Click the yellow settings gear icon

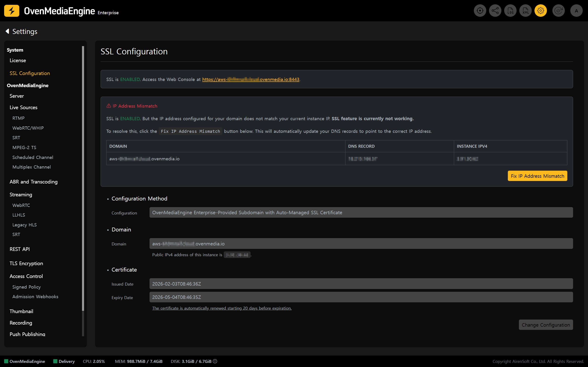click(541, 11)
